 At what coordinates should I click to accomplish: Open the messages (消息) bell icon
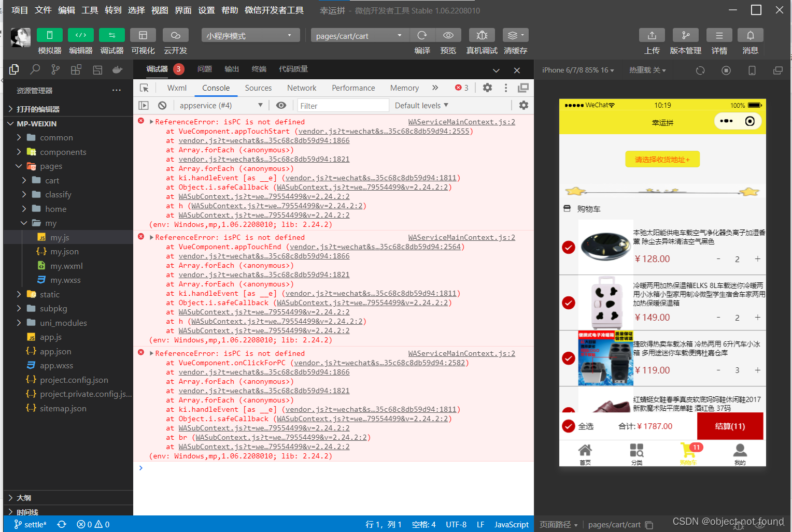[751, 35]
